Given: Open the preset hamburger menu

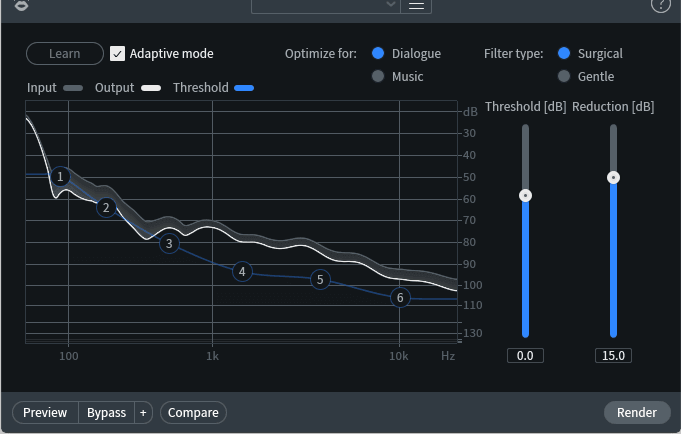Looking at the screenshot, I should point(416,6).
